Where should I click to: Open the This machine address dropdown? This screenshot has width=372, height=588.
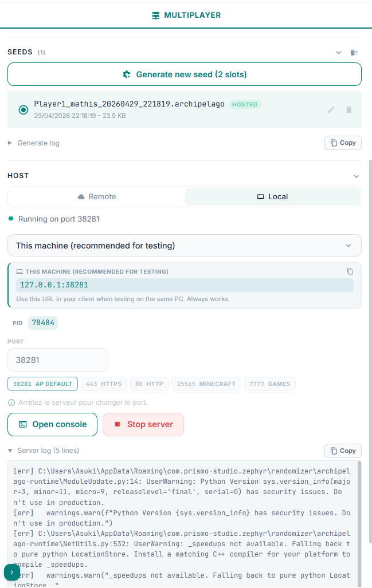[x=184, y=246]
